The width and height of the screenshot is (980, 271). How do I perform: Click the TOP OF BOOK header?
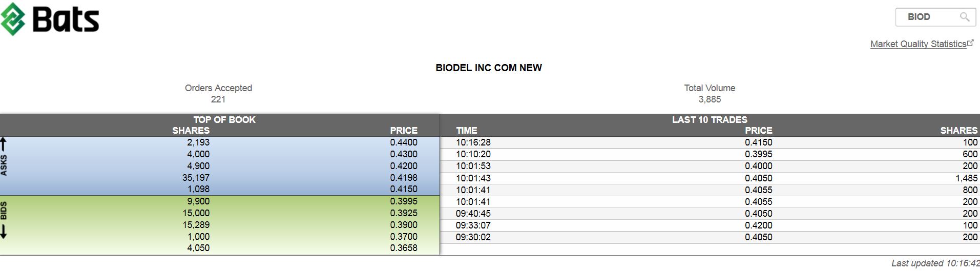coord(224,119)
